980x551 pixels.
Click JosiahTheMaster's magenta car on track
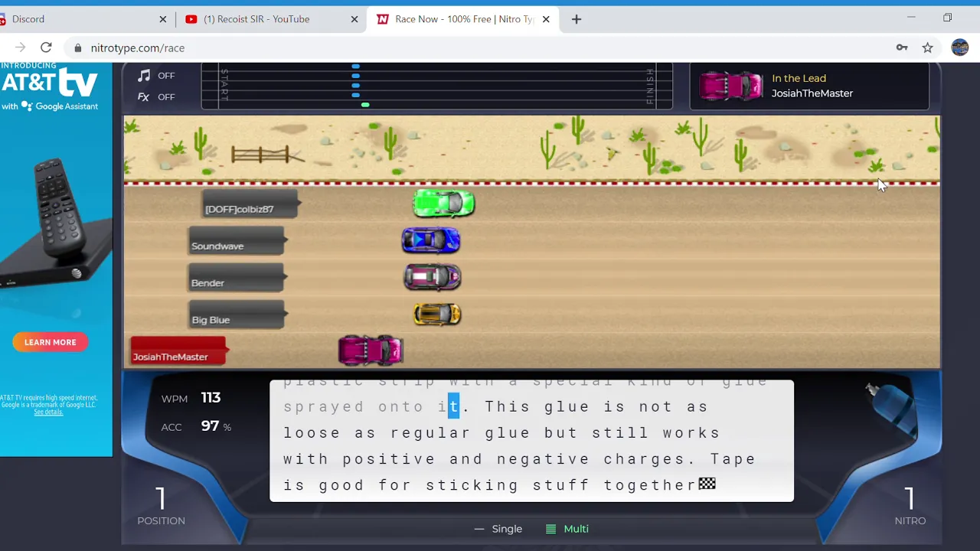[371, 350]
